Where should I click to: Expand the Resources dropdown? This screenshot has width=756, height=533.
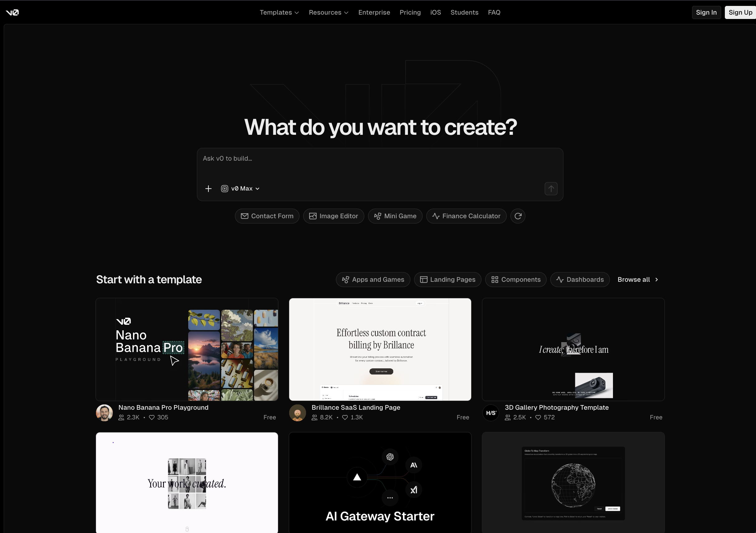(328, 12)
